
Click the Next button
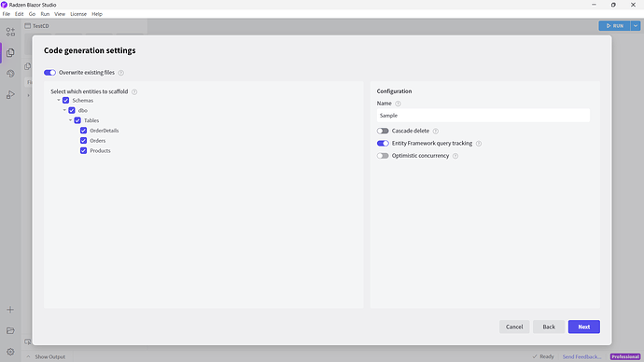(x=584, y=327)
